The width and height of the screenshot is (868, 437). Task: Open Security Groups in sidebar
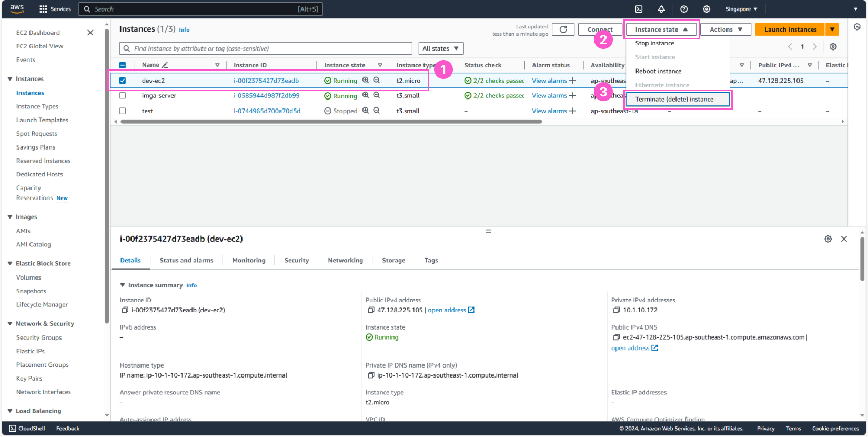[39, 337]
